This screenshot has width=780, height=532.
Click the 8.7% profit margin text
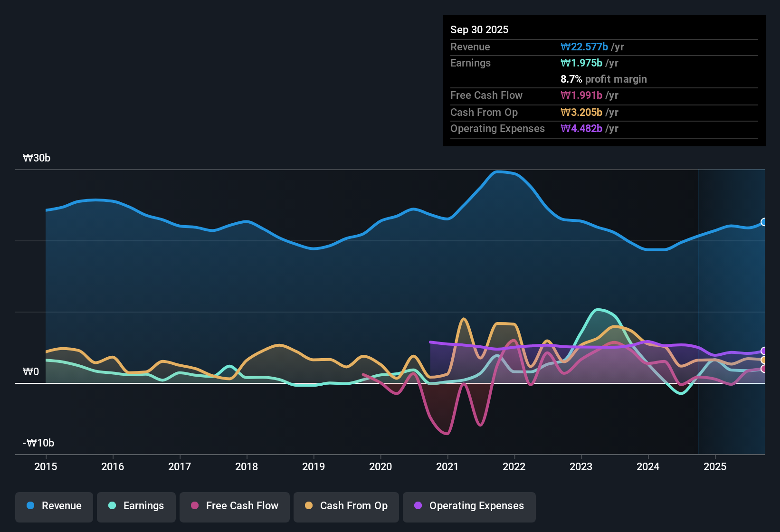pos(603,79)
